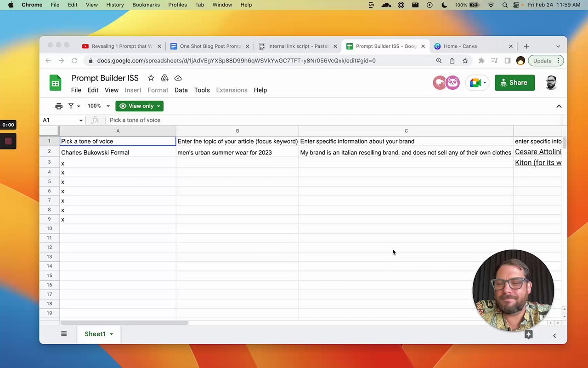Click the Chrome zoom magnifier icon
Viewport: 588px width, 368px height.
[439, 61]
